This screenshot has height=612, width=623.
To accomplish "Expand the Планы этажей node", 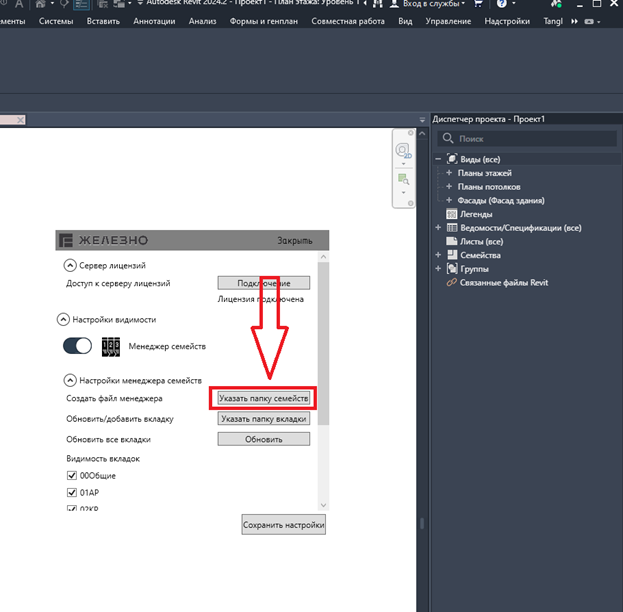I will tap(449, 173).
